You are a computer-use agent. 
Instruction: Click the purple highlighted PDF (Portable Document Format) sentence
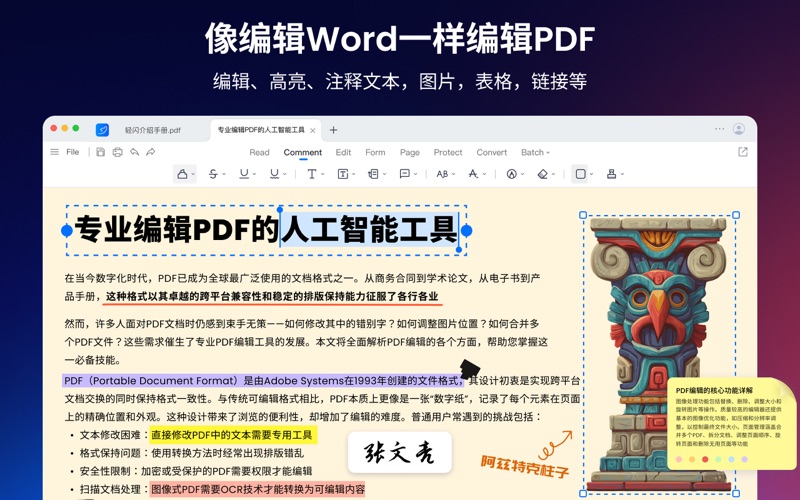pyautogui.click(x=262, y=381)
